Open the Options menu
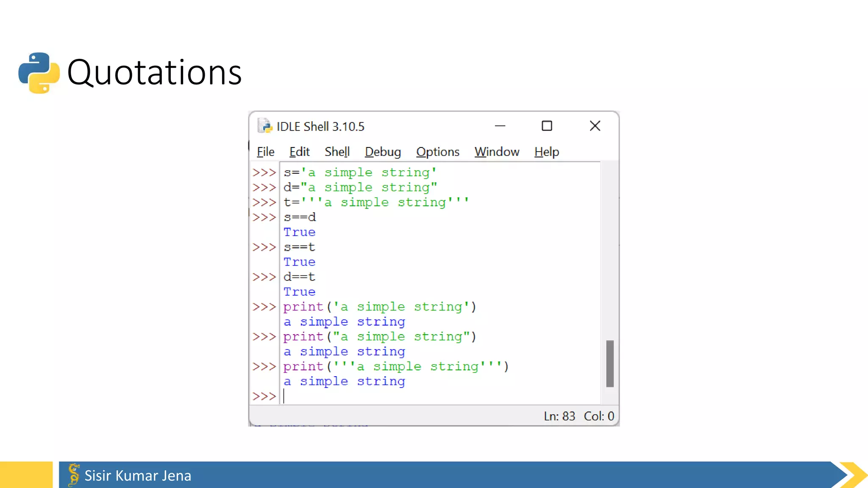This screenshot has width=868, height=488. pyautogui.click(x=437, y=152)
